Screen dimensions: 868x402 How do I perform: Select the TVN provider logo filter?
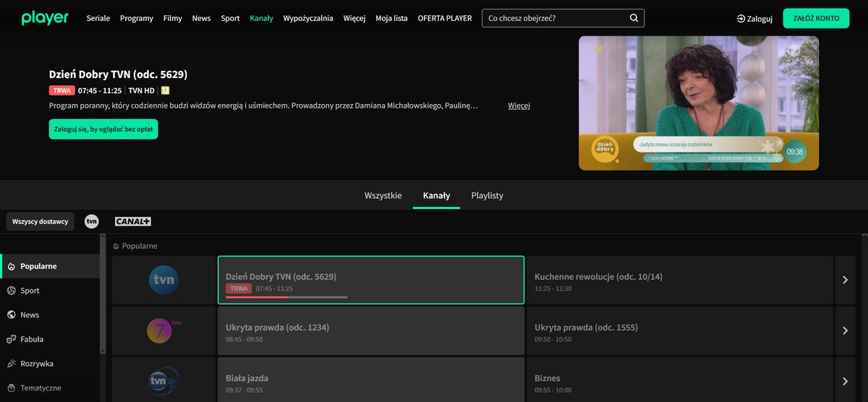pyautogui.click(x=91, y=221)
